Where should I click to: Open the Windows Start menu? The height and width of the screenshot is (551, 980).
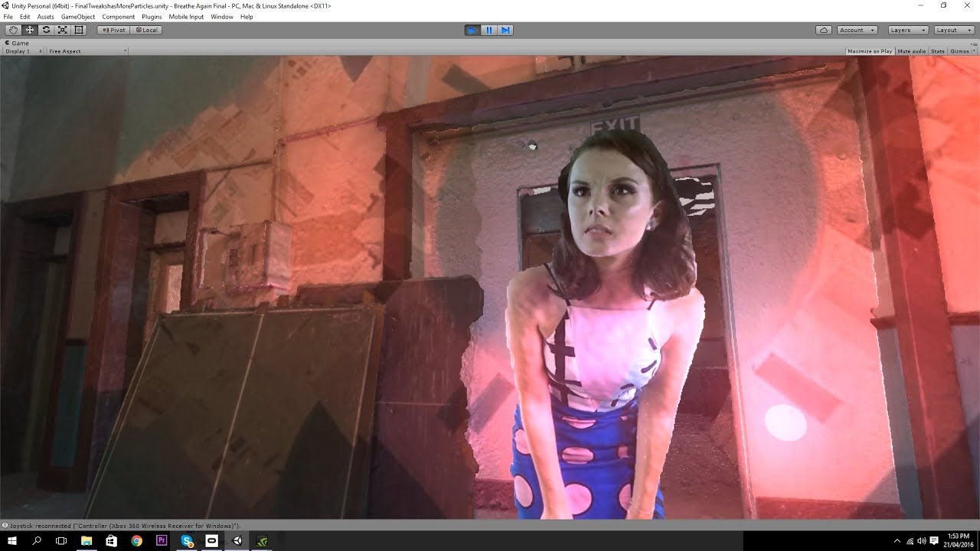pos(12,541)
